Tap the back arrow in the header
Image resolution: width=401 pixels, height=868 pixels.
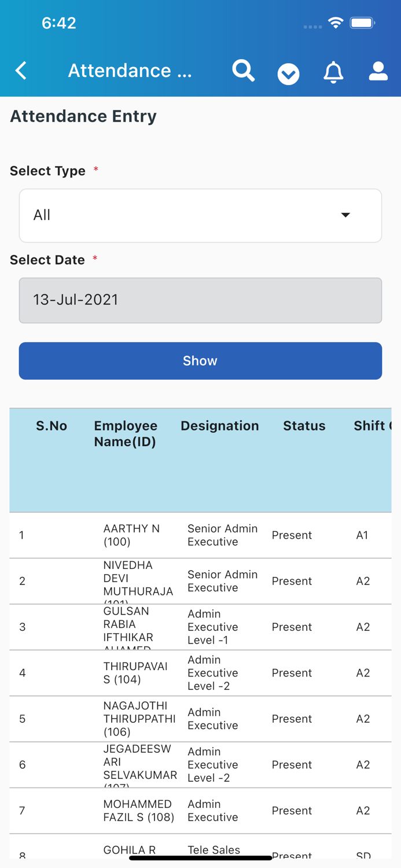(x=21, y=70)
